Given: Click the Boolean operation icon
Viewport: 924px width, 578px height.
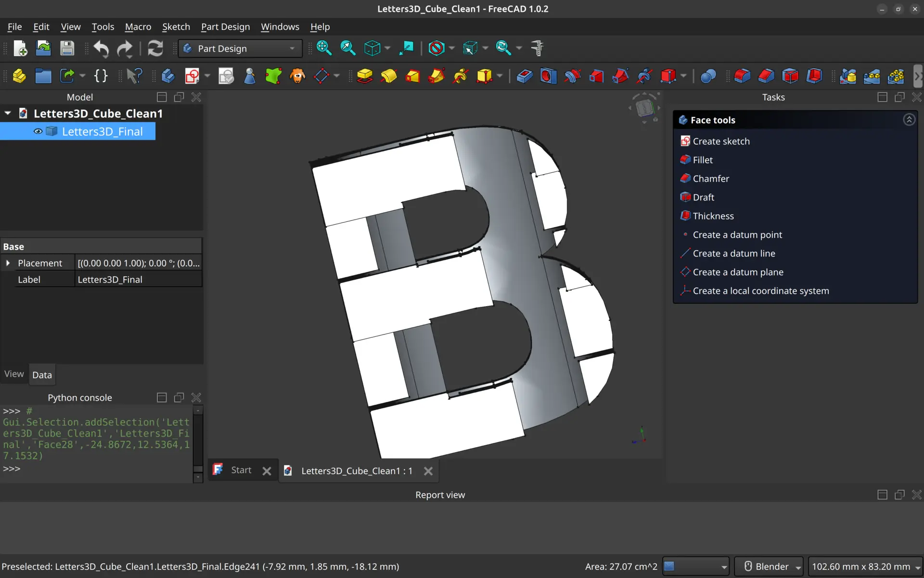Looking at the screenshot, I should pyautogui.click(x=708, y=76).
